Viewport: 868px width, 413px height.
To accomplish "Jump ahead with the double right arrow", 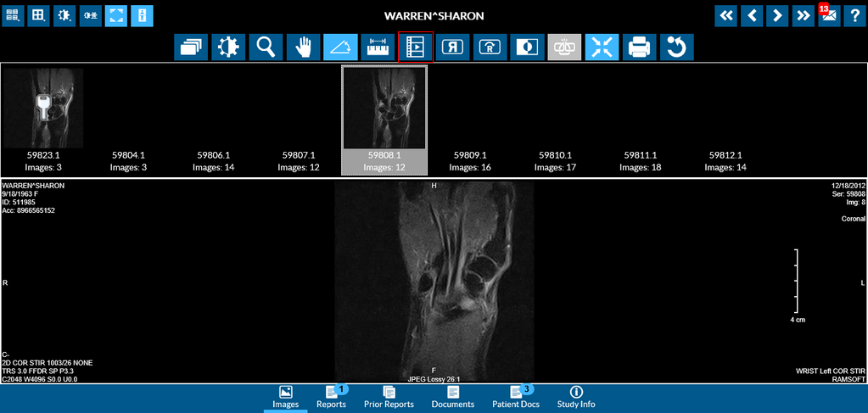I will [802, 16].
